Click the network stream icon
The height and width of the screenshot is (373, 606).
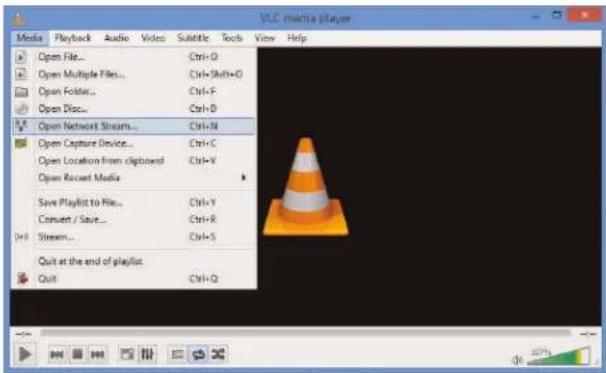pyautogui.click(x=21, y=126)
